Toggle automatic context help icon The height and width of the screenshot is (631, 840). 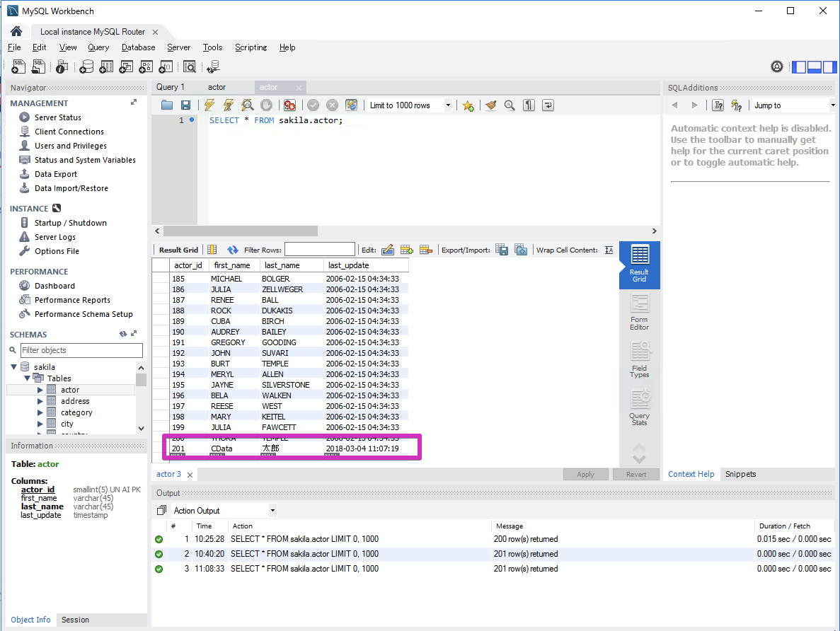point(737,105)
